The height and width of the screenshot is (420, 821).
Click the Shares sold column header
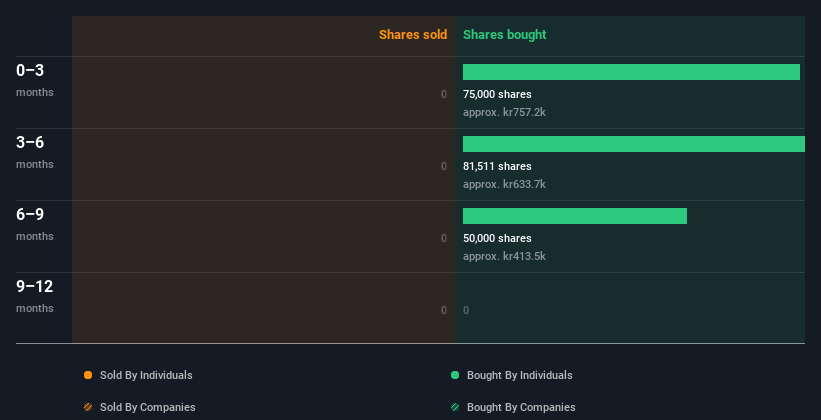(x=413, y=35)
